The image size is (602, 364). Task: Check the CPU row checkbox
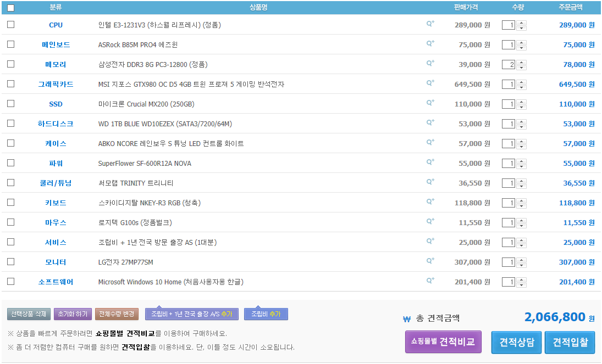(x=11, y=25)
